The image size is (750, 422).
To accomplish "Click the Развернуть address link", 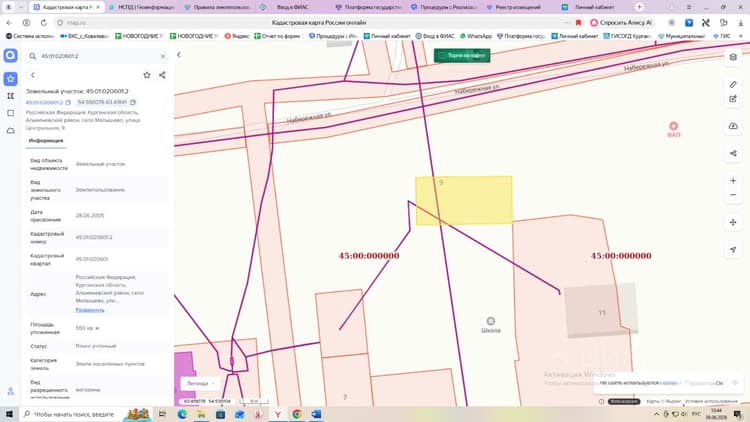I will click(90, 310).
